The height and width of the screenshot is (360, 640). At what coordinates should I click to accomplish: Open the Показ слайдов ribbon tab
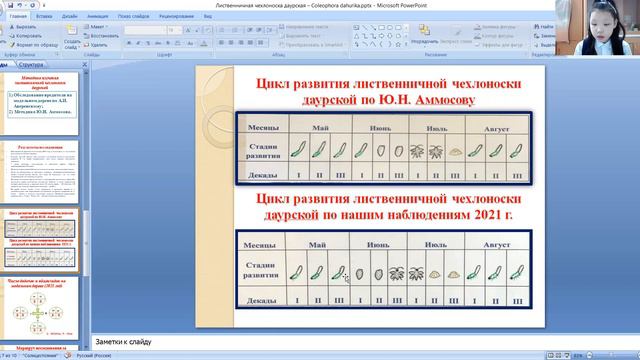(x=133, y=16)
